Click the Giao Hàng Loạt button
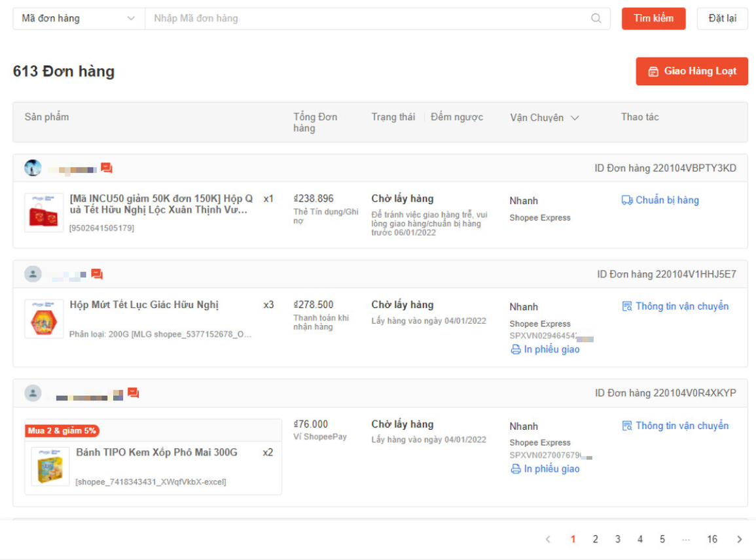 pos(692,71)
